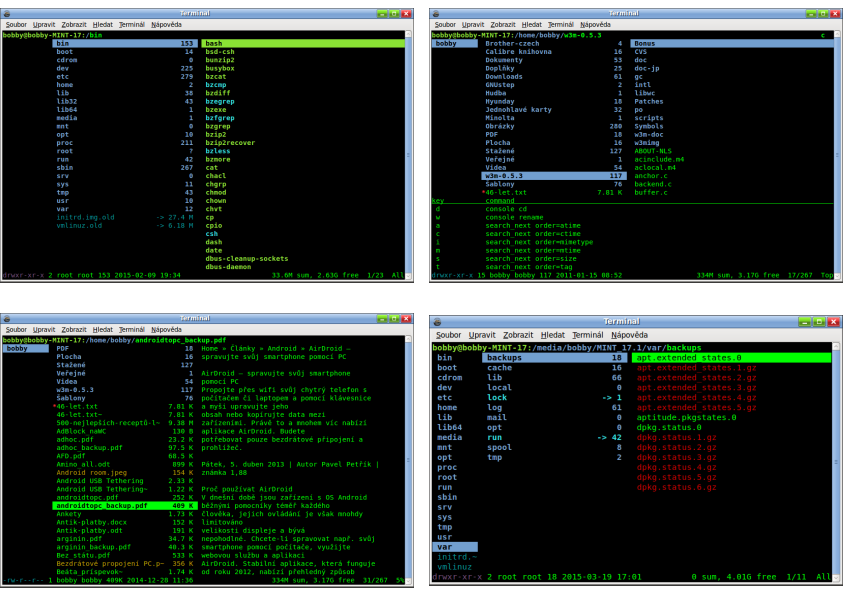
Task: Click the vertical scrollbar of the w3m-0.5.3 terminal
Action: pyautogui.click(x=838, y=155)
